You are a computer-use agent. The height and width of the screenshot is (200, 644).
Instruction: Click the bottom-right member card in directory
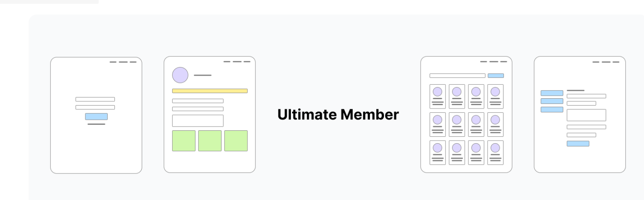(495, 153)
